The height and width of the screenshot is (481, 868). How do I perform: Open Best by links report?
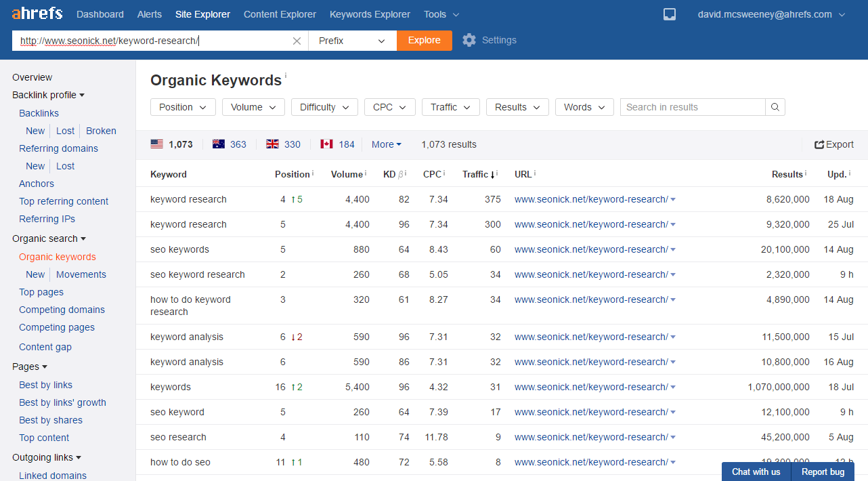[x=45, y=385]
